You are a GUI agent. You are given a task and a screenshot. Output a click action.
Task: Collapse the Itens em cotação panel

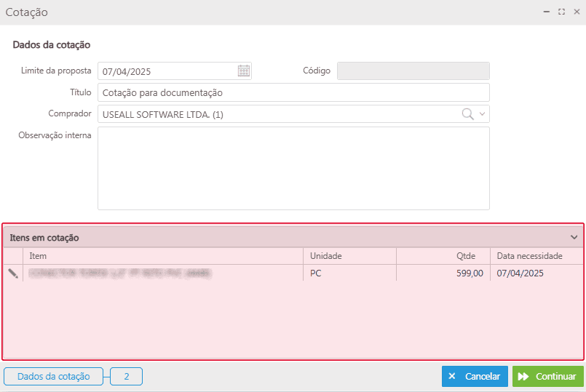(x=574, y=238)
